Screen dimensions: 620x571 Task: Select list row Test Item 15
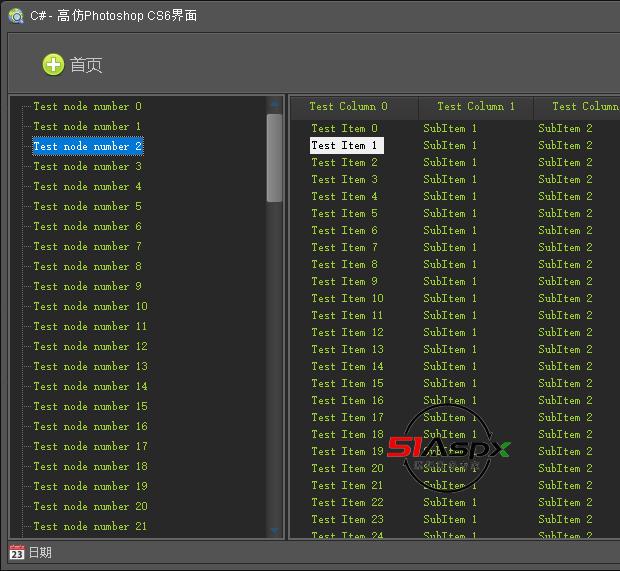click(348, 384)
